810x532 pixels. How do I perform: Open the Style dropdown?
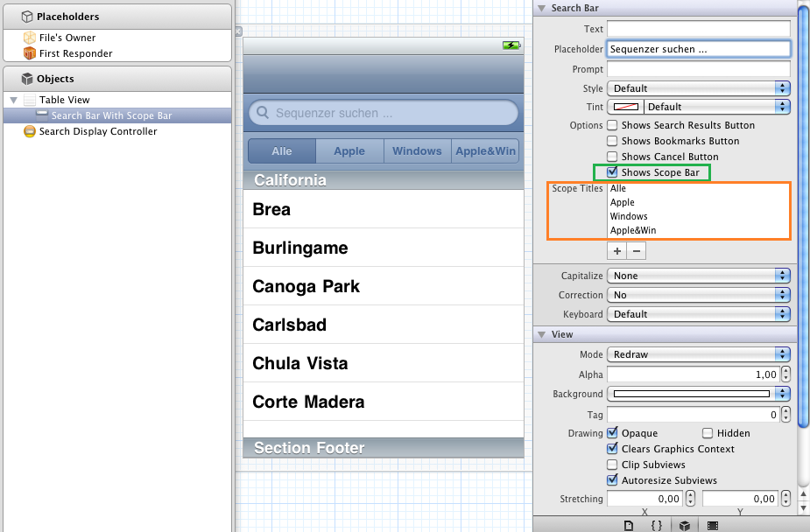[698, 88]
